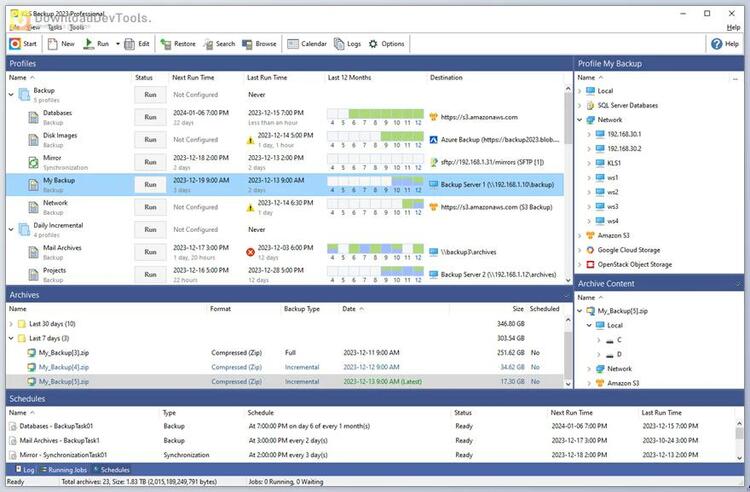Expand the Amazon S3 node in Profile tree
750x492 pixels.
(580, 235)
